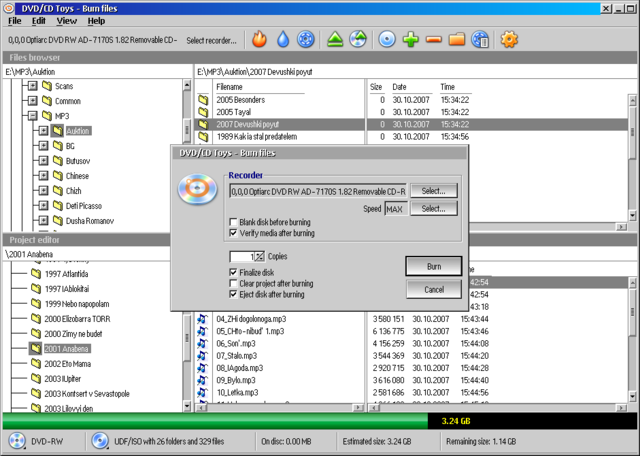Screen dimensions: 640x456
Task: Open settings via orange gear icon
Action: [509, 40]
